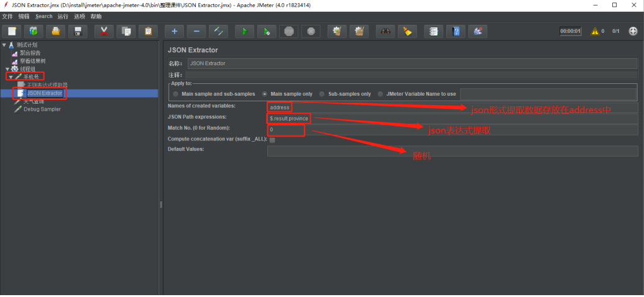
Task: Click JSON Path expressions field
Action: 453,119
